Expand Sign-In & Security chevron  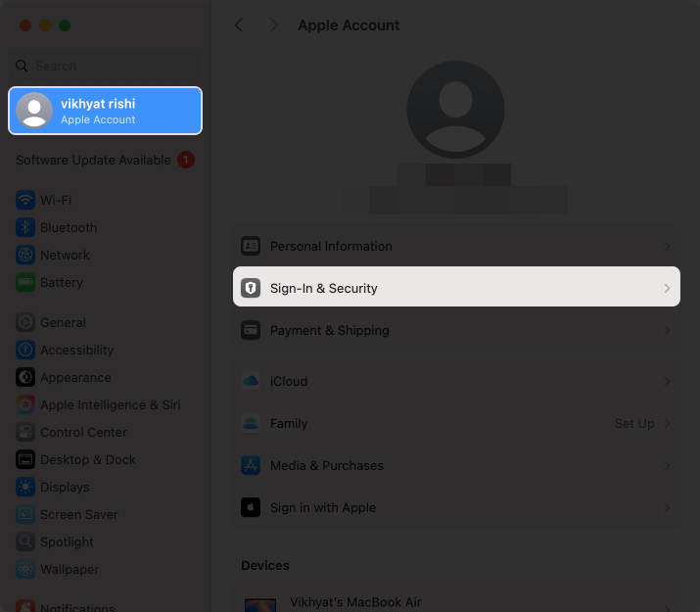[667, 288]
